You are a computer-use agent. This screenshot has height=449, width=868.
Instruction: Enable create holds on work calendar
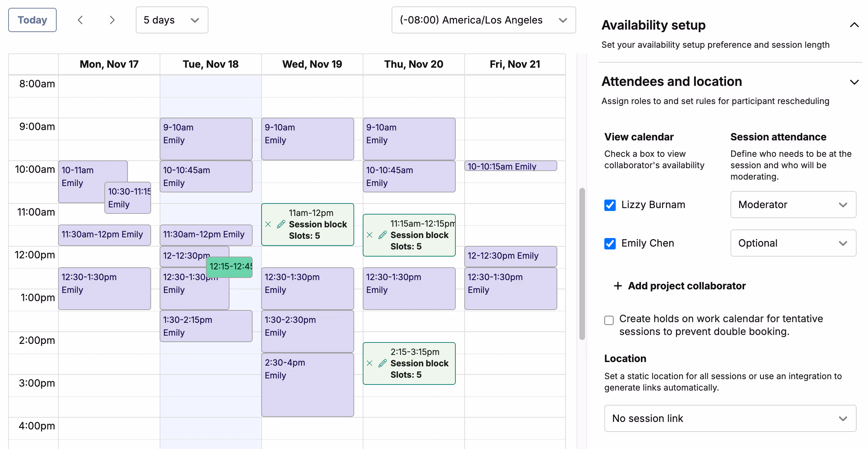point(609,320)
